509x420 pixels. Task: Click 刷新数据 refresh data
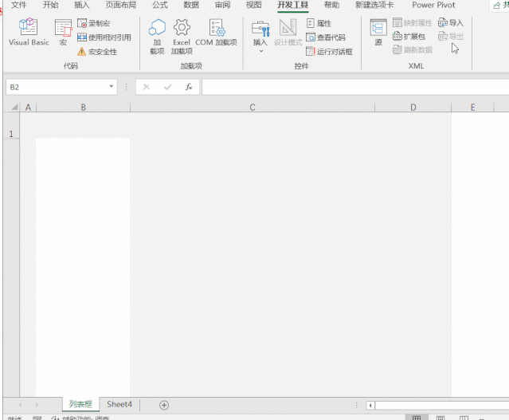click(413, 49)
